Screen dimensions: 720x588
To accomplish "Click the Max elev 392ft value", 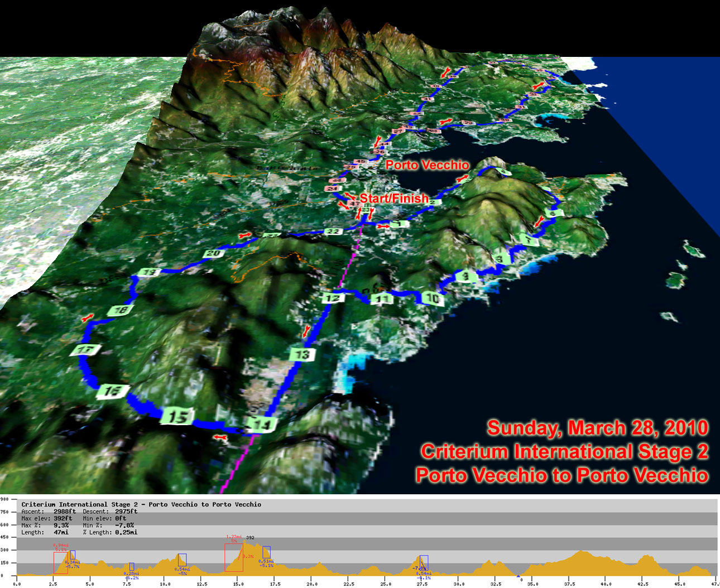I will (63, 518).
